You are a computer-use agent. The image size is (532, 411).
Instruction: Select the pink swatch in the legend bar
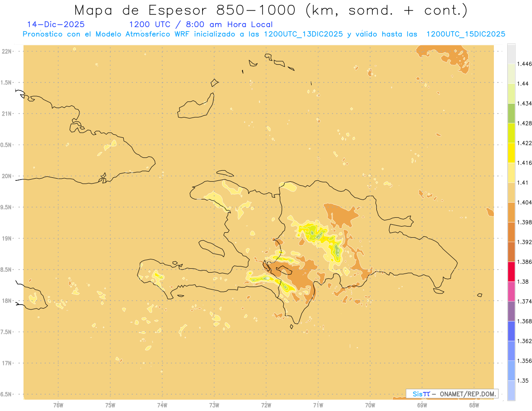click(511, 291)
